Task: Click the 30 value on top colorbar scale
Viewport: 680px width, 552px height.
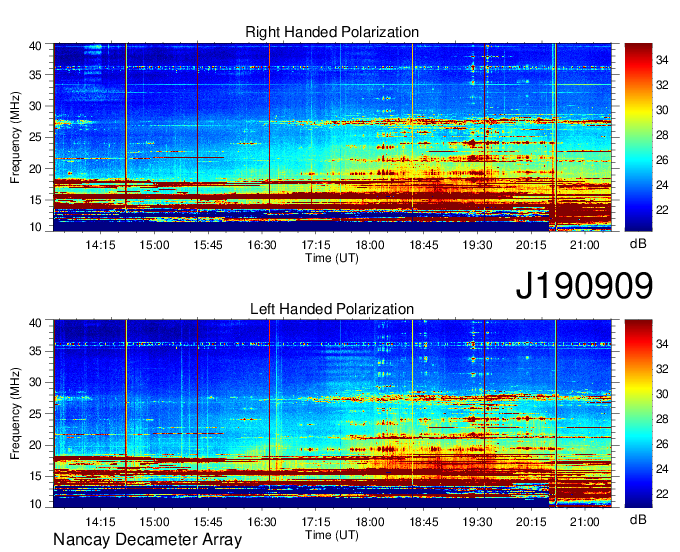Action: [x=662, y=110]
